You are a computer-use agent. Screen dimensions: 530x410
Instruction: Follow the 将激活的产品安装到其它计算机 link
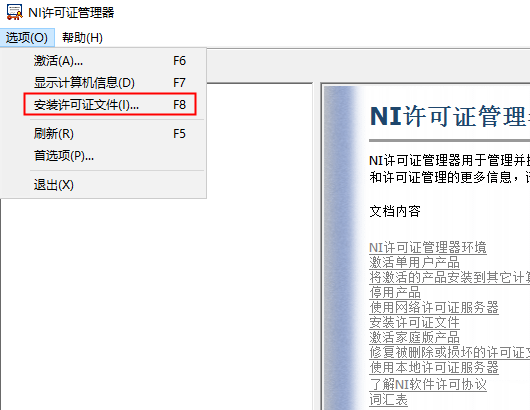(450, 277)
